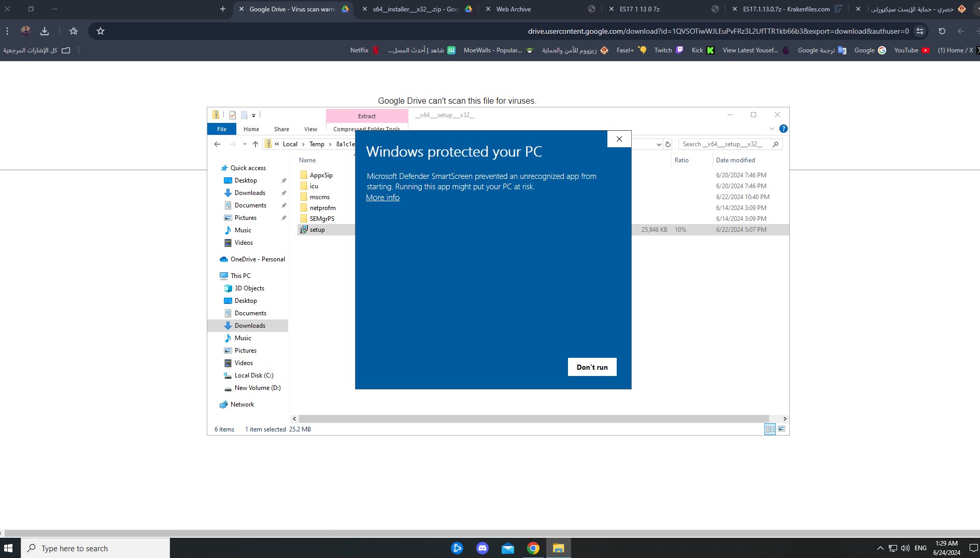Viewport: 980px width, 558px height.
Task: Go back in File Explorer
Action: [x=217, y=144]
